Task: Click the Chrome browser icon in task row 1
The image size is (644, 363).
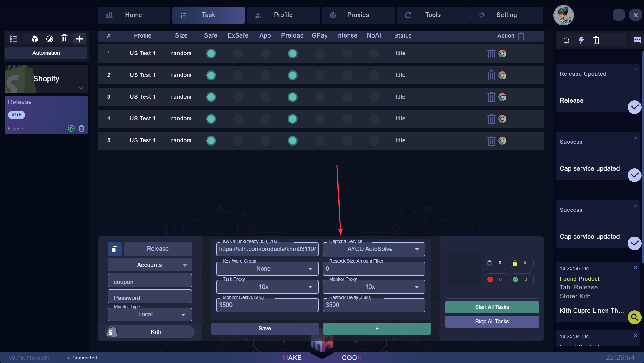Action: click(503, 54)
